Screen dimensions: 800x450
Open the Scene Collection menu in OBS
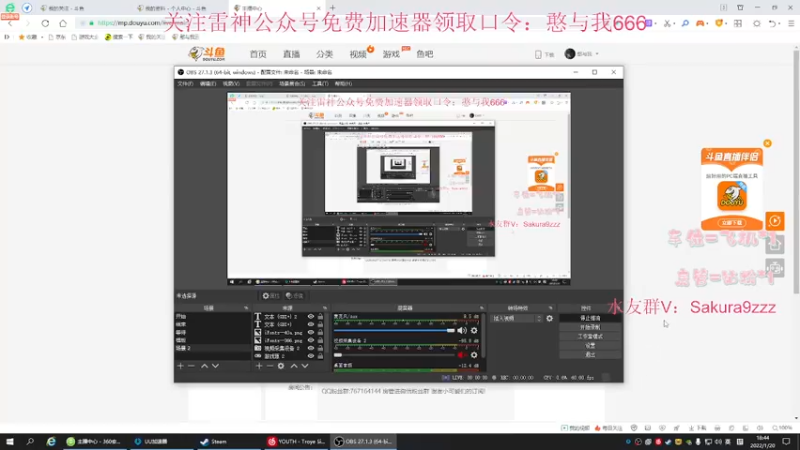pyautogui.click(x=292, y=84)
